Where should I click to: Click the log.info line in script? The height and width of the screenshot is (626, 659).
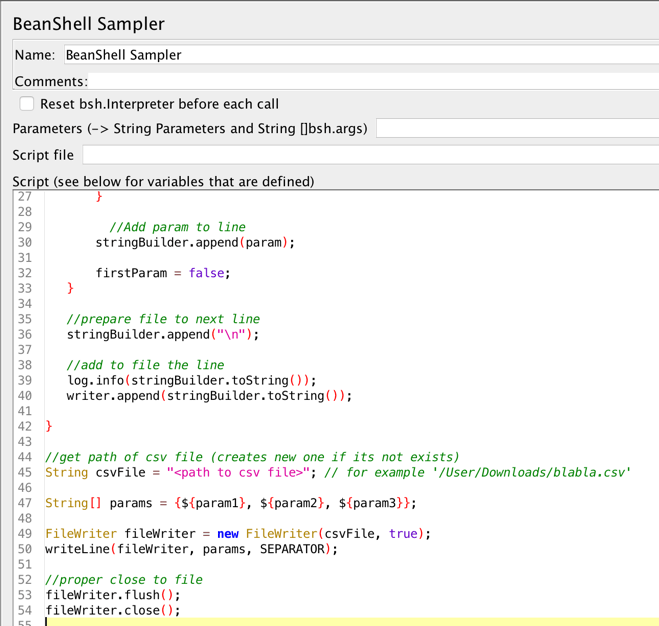[191, 380]
